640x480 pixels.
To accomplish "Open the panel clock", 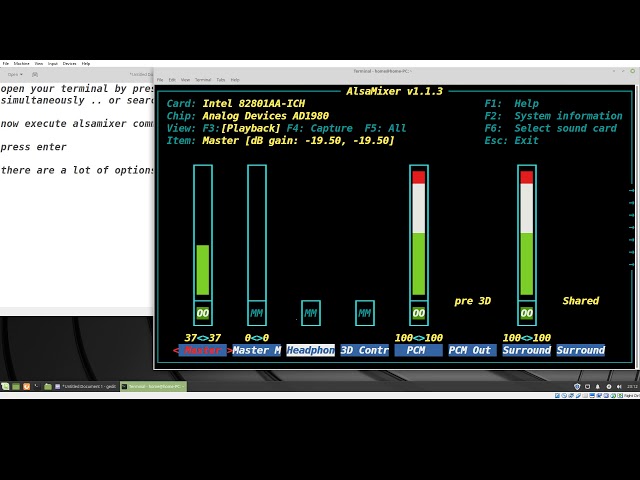I will [632, 387].
